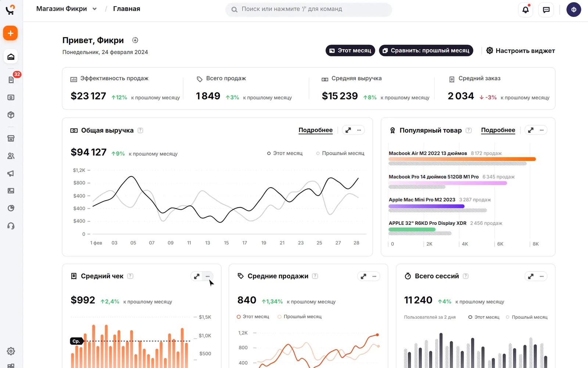
Task: Open Сравнить: прошлый месяц selector
Action: [426, 50]
